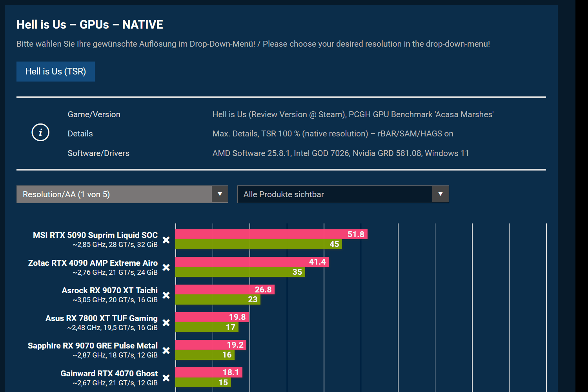The width and height of the screenshot is (588, 392).
Task: Click the green 45 bar for RTX 5090
Action: (x=259, y=244)
